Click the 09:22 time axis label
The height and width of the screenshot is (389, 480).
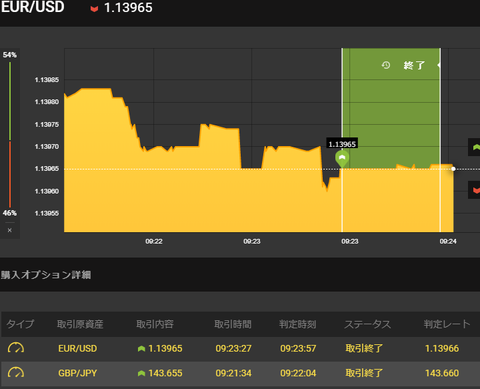pyautogui.click(x=154, y=241)
